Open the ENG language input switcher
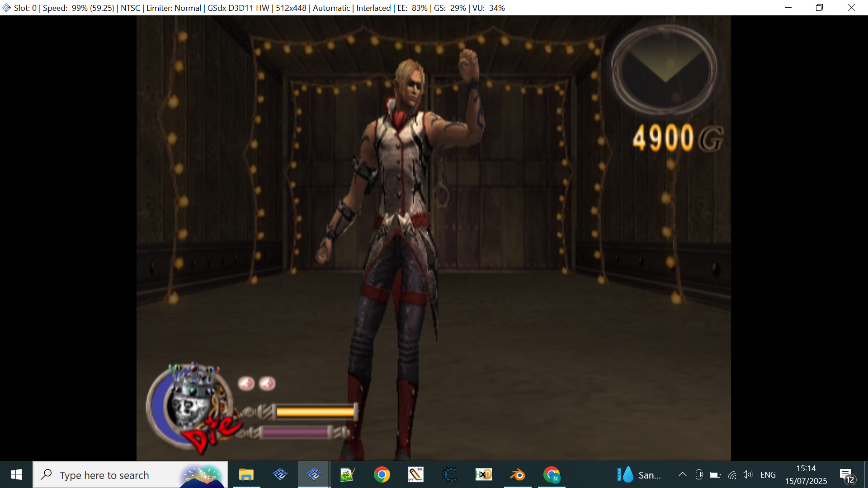The height and width of the screenshot is (488, 868). click(768, 474)
